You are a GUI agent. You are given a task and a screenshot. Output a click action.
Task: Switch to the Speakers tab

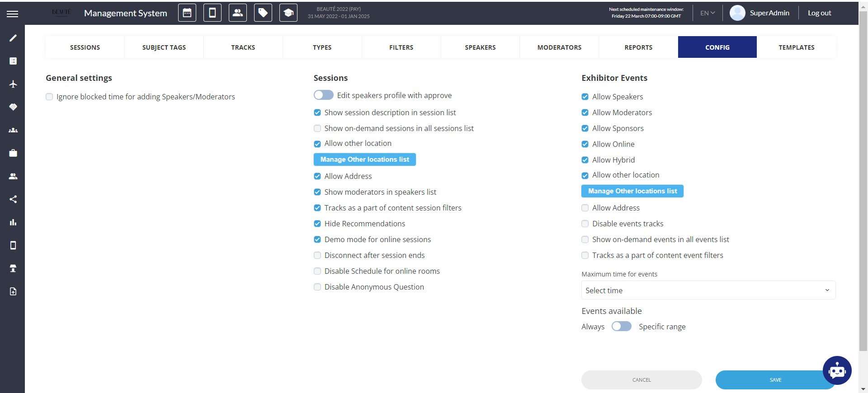(480, 47)
